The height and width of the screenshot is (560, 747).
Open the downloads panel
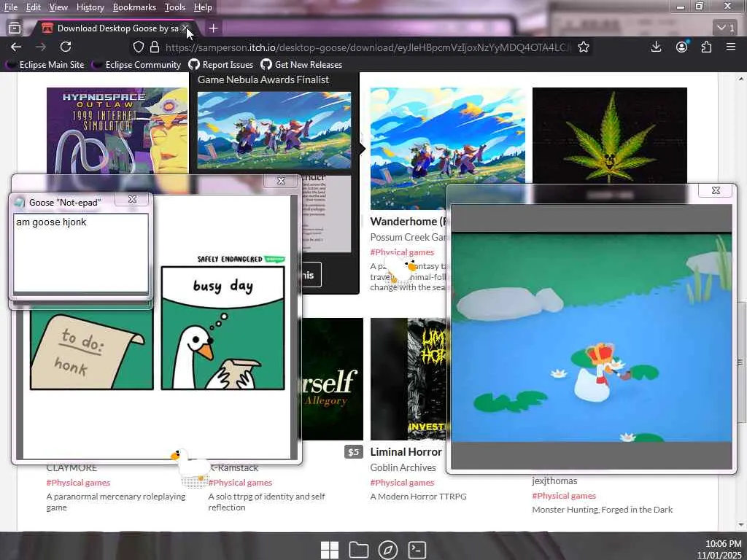point(656,47)
